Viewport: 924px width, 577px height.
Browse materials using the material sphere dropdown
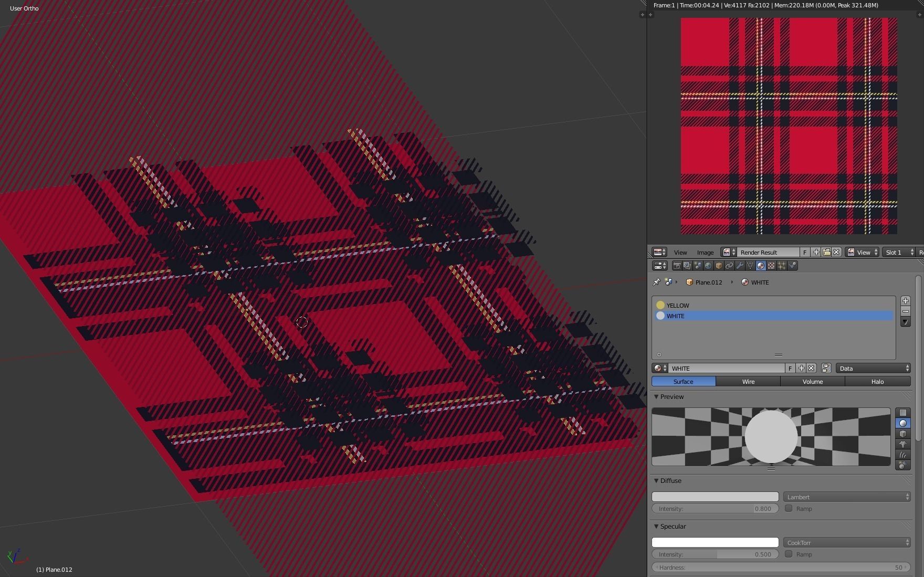(660, 368)
